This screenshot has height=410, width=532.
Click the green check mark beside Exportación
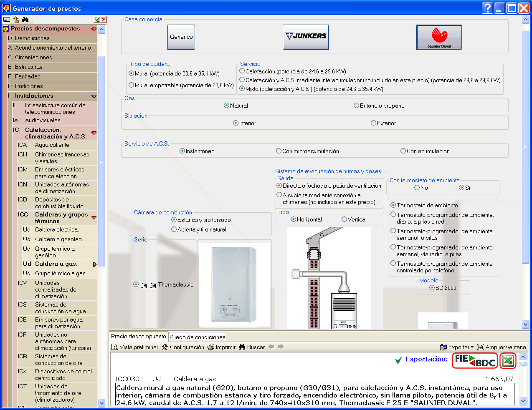(398, 360)
